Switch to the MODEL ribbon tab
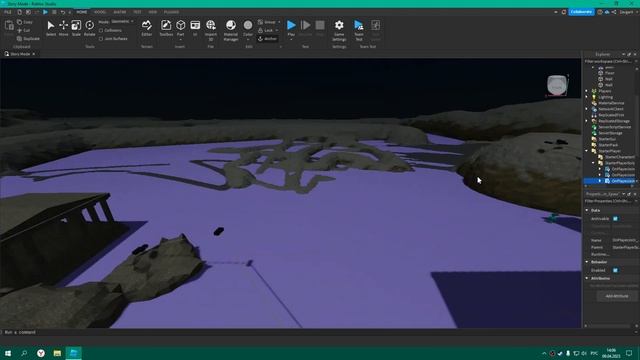The width and height of the screenshot is (640, 360). pyautogui.click(x=100, y=12)
